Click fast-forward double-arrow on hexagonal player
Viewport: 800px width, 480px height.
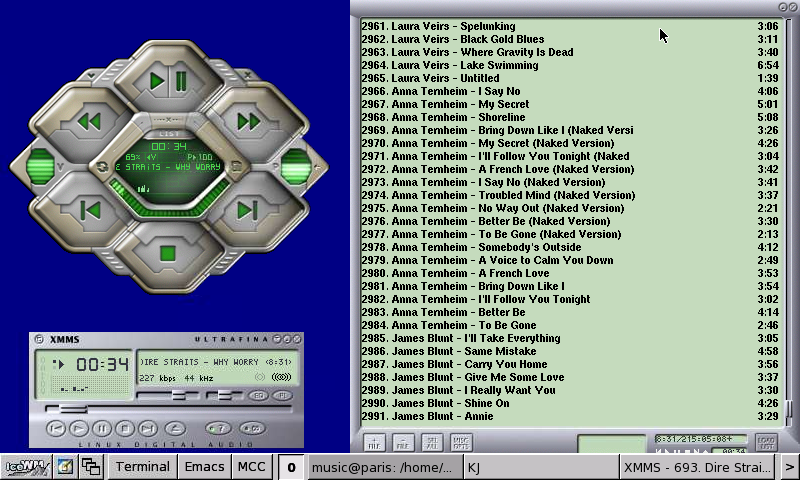pyautogui.click(x=249, y=122)
